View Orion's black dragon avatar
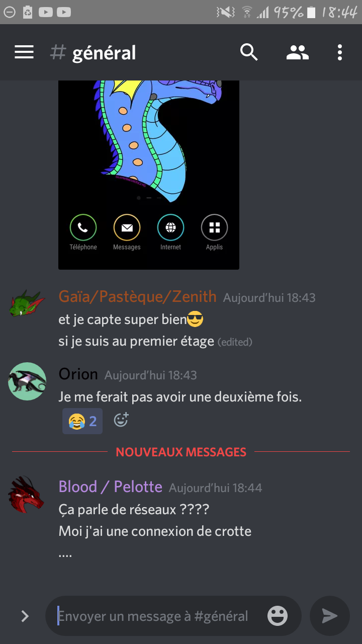Viewport: 362px width, 644px height. tap(27, 381)
